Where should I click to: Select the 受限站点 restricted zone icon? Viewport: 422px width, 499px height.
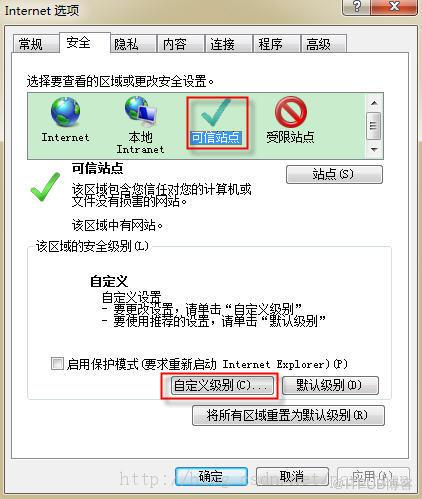[x=291, y=112]
